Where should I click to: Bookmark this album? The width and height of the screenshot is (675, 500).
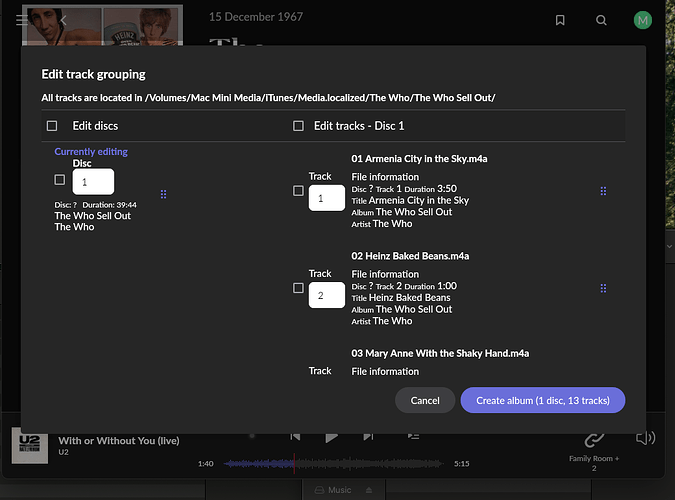560,20
